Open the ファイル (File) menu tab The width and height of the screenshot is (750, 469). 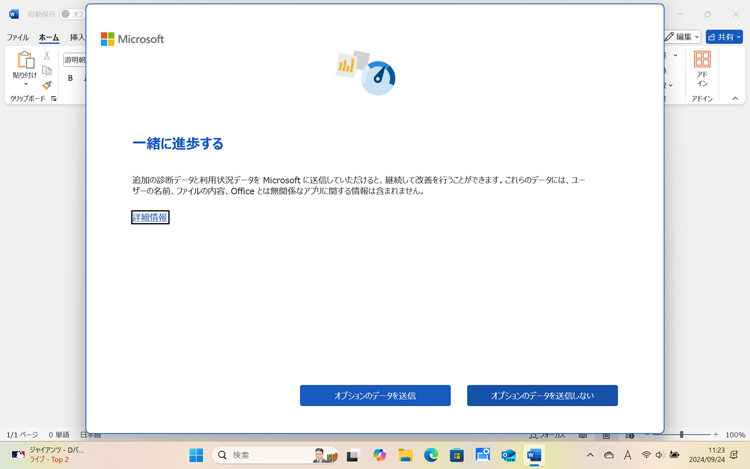[x=18, y=37]
